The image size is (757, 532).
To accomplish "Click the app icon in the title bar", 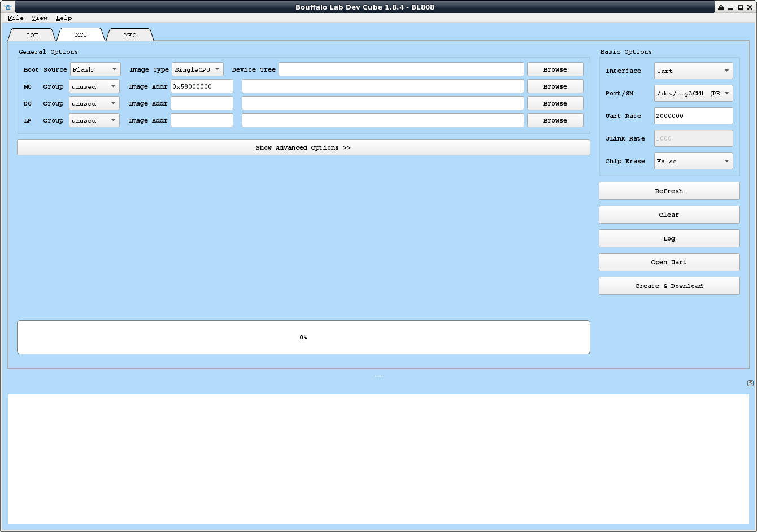I will (7, 7).
